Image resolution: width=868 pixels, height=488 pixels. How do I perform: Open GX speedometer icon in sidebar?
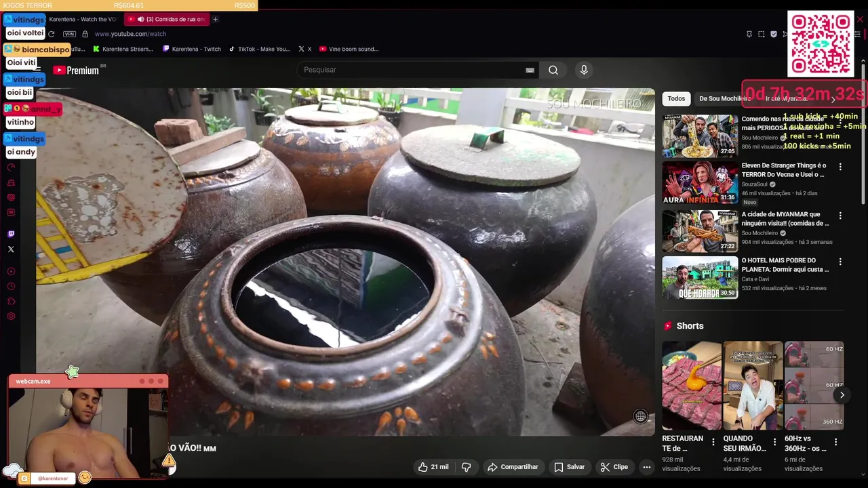(x=11, y=167)
